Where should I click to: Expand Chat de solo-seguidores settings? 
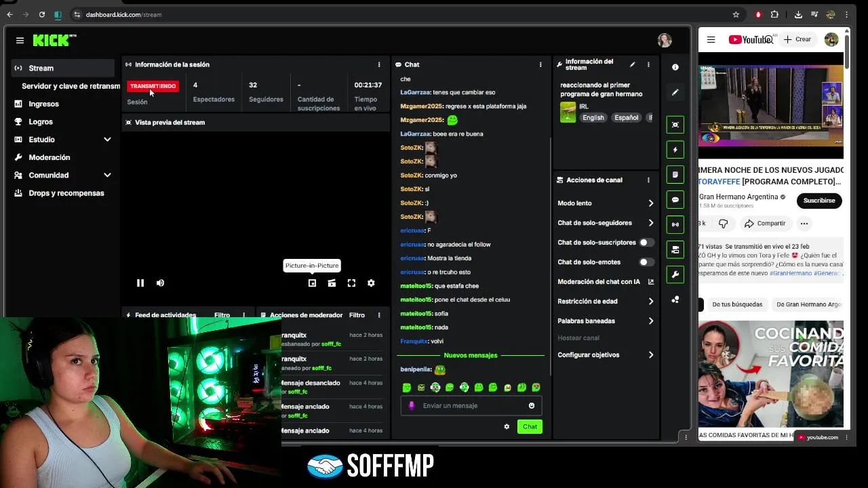click(x=606, y=223)
